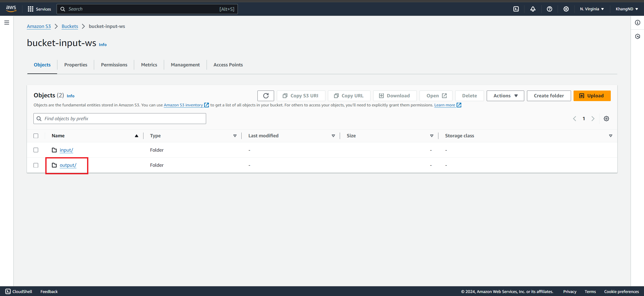Click the Storage class column header
The height and width of the screenshot is (296, 644).
coord(460,136)
